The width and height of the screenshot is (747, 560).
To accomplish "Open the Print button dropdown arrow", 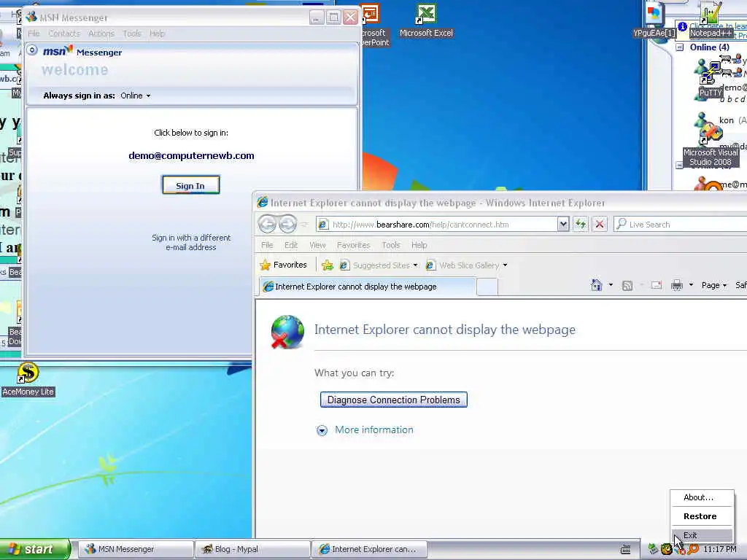I will point(691,285).
